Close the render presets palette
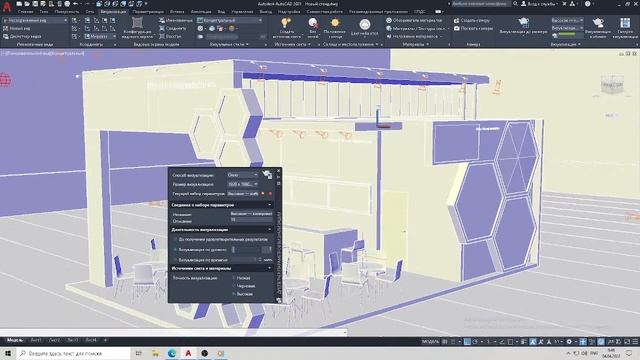 (x=279, y=171)
